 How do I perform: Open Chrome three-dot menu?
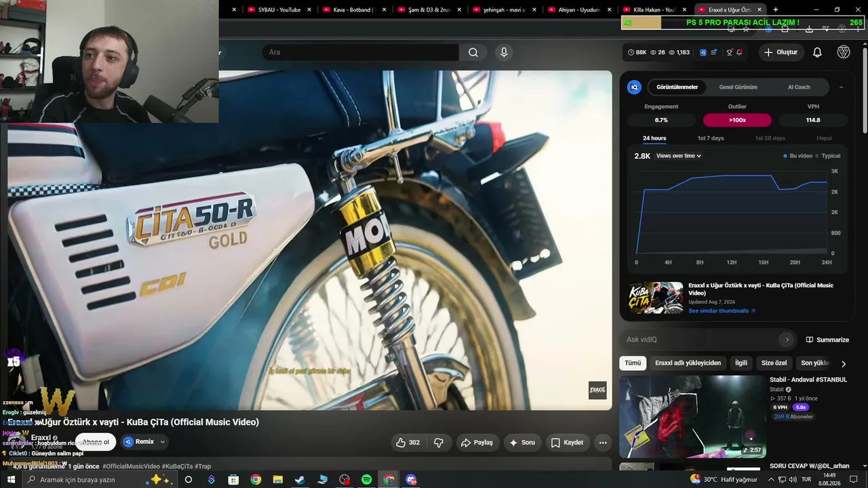click(x=858, y=28)
